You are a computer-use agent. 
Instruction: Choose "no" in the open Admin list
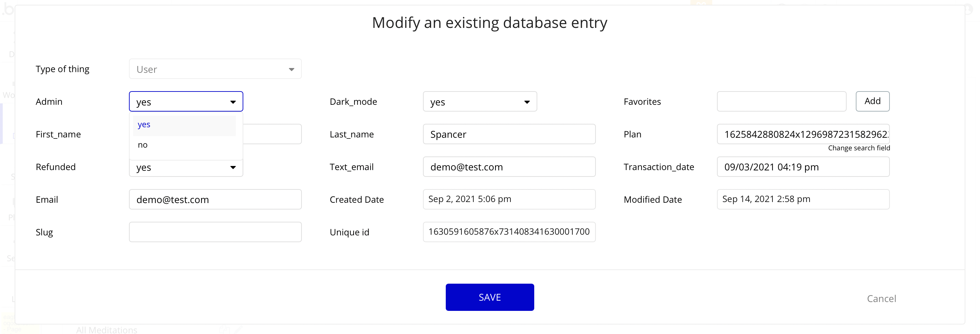pyautogui.click(x=184, y=145)
